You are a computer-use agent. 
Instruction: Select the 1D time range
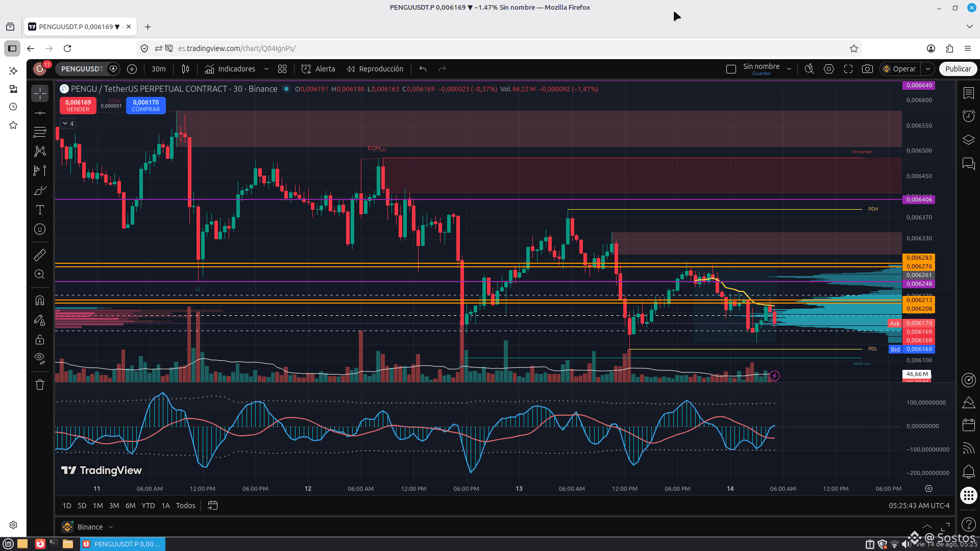[67, 506]
